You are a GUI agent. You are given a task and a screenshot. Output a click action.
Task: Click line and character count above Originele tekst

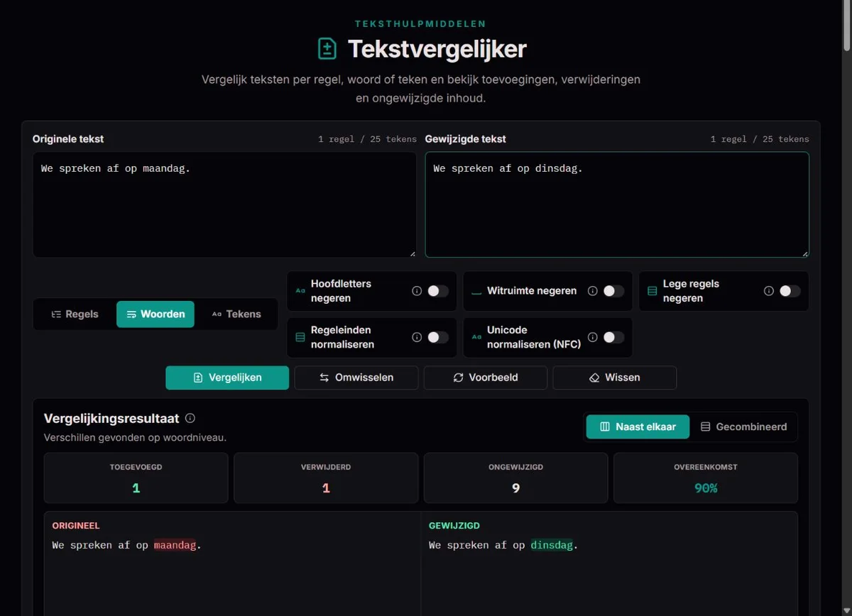coord(367,139)
